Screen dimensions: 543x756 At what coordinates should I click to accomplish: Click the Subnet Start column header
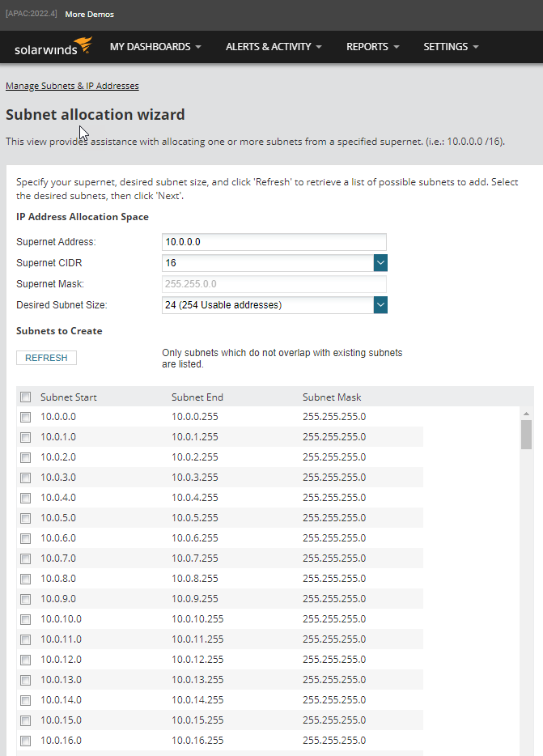69,397
